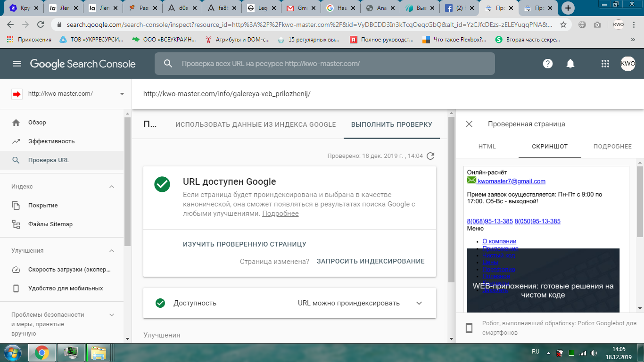
Task: Click the KWO profile button in Chrome toolbar
Action: 619,25
